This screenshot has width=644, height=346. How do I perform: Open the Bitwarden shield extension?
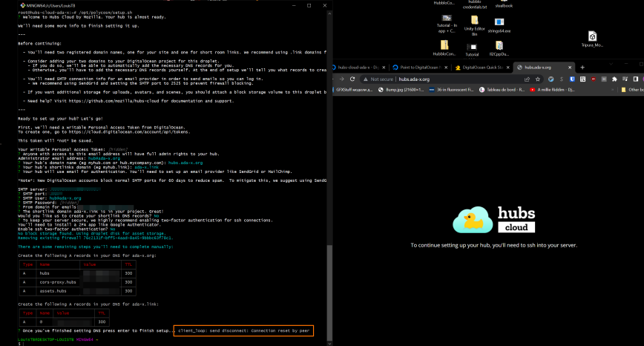572,79
